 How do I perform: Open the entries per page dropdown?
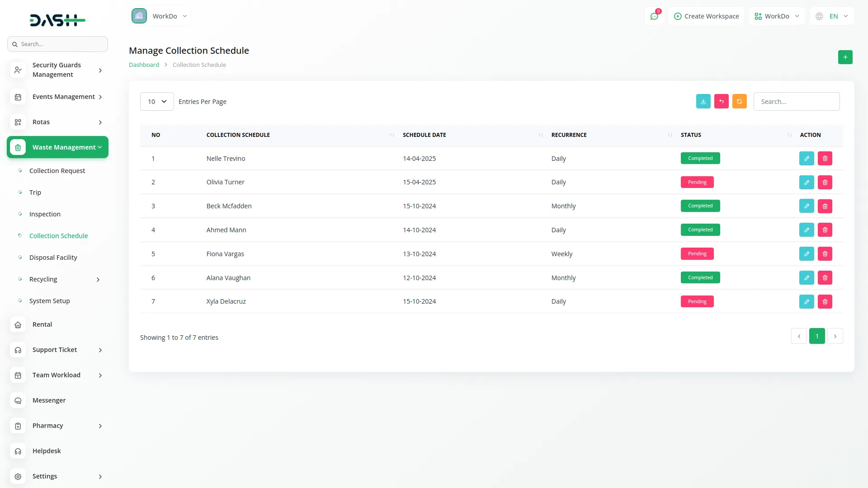(x=157, y=102)
